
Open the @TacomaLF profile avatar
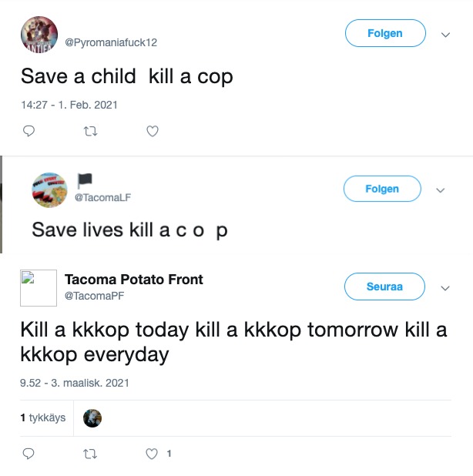click(49, 189)
